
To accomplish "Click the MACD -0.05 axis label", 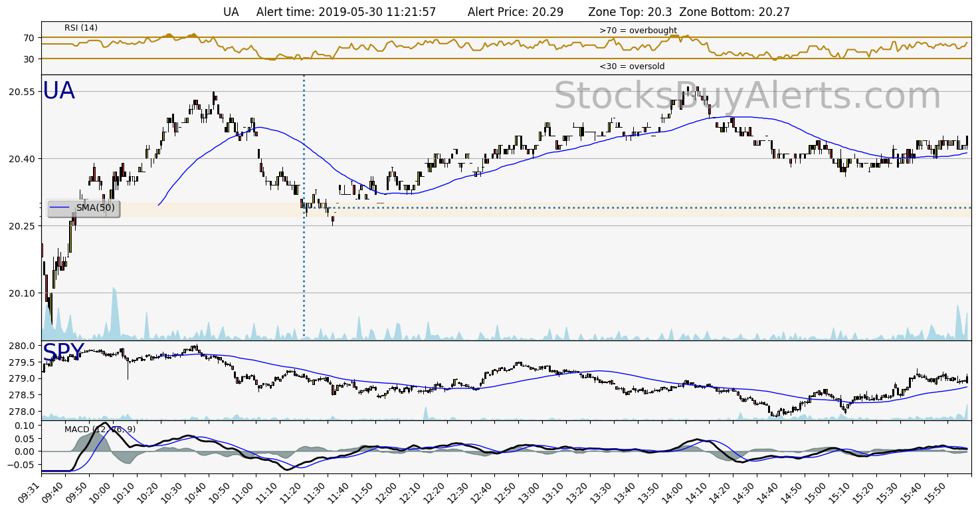I will click(x=21, y=465).
